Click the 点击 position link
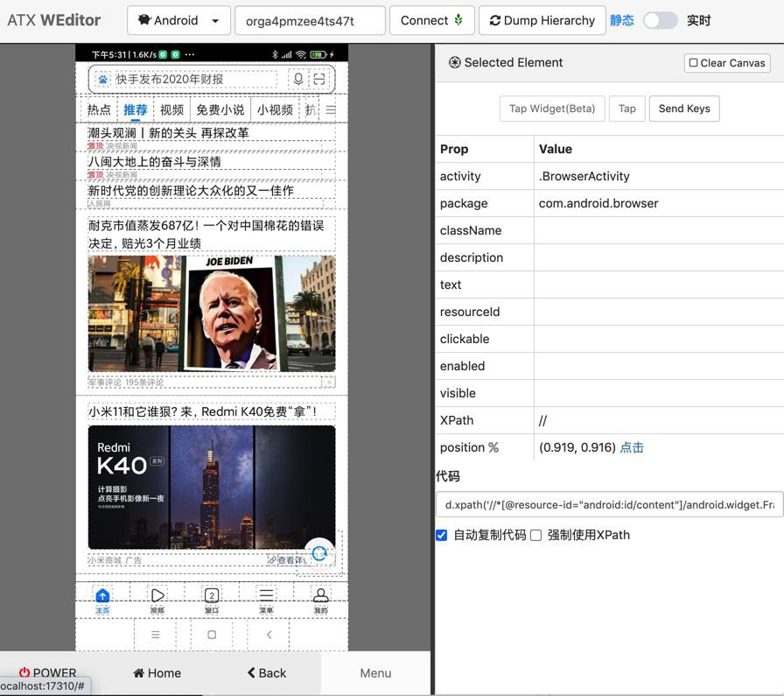Screen dimensions: 784x696 click(x=632, y=447)
